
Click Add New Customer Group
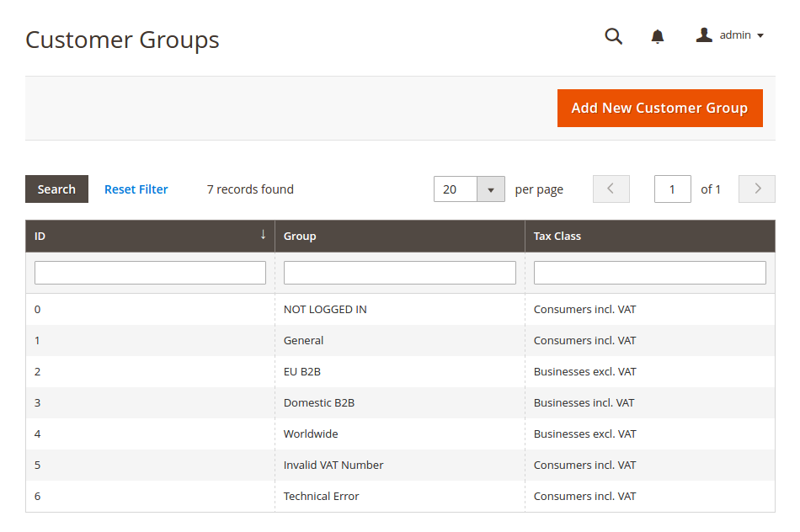point(659,108)
